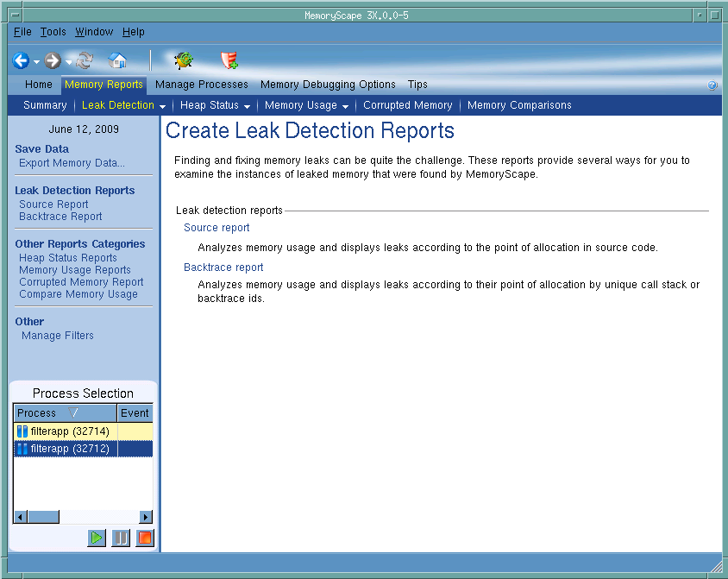Switch to the Manage Processes tab

click(201, 85)
